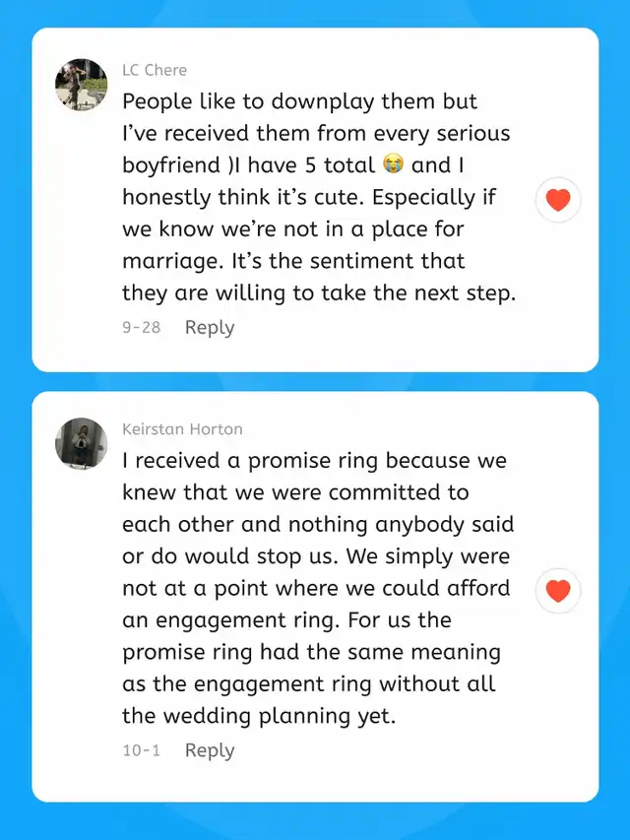
Task: Click 'they are willing to take the next step.'
Action: click(319, 293)
